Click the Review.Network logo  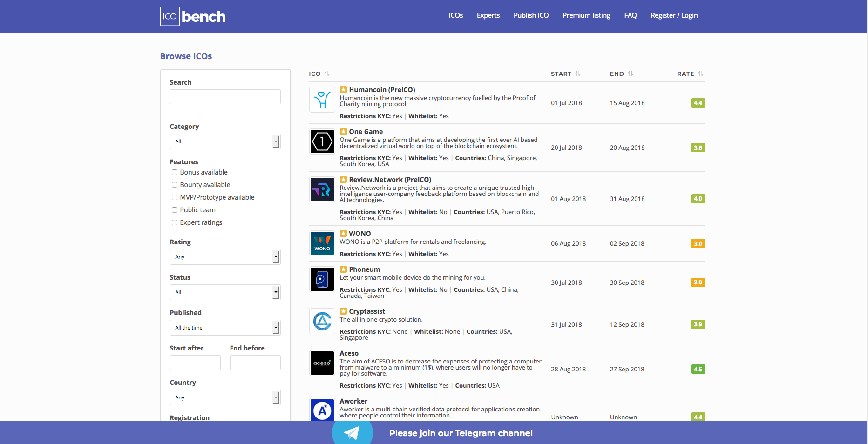322,189
